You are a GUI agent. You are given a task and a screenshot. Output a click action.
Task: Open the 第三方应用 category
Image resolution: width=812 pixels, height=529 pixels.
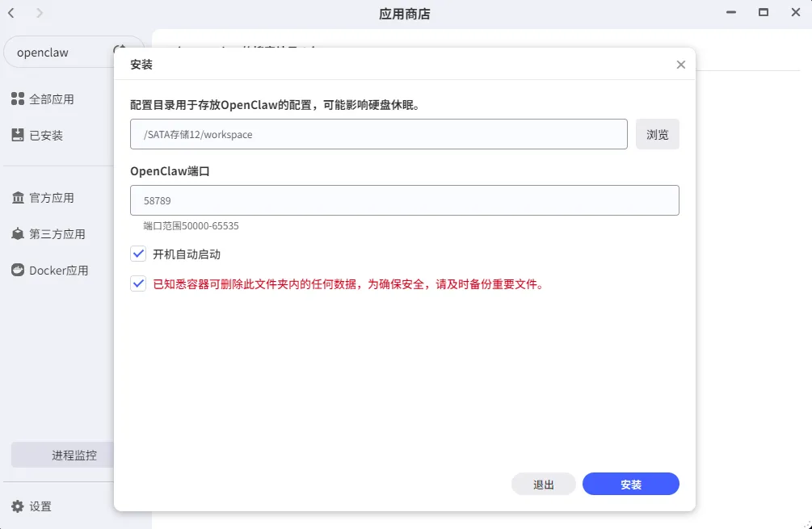[48, 234]
